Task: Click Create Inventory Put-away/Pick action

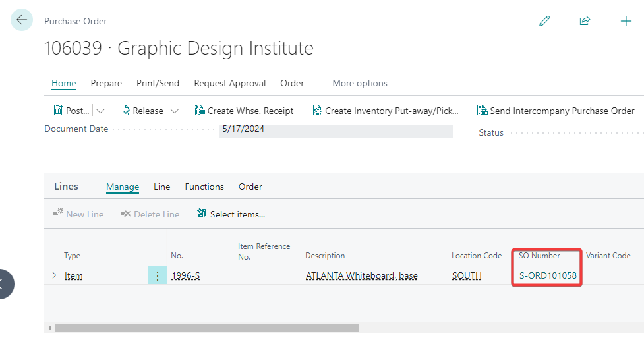Action: pos(385,111)
